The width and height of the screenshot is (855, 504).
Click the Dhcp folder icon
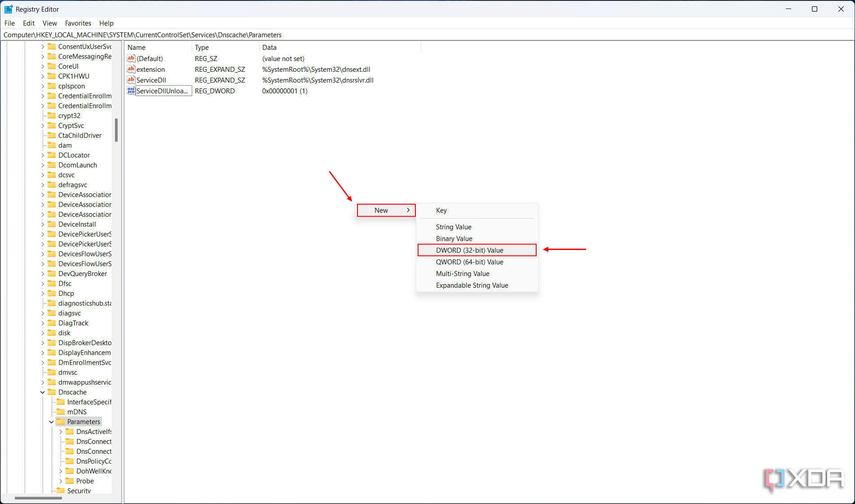52,293
